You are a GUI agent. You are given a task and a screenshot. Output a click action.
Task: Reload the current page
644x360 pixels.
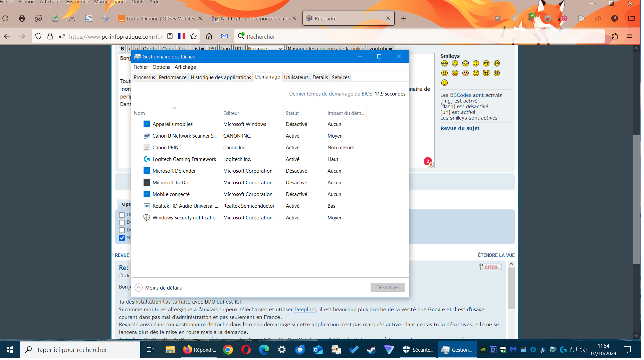tap(6, 18)
